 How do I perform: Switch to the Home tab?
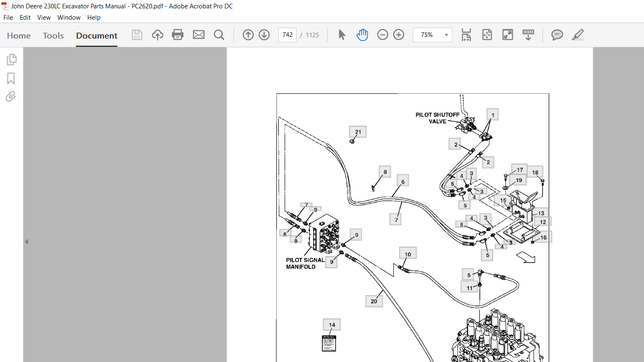pyautogui.click(x=19, y=36)
